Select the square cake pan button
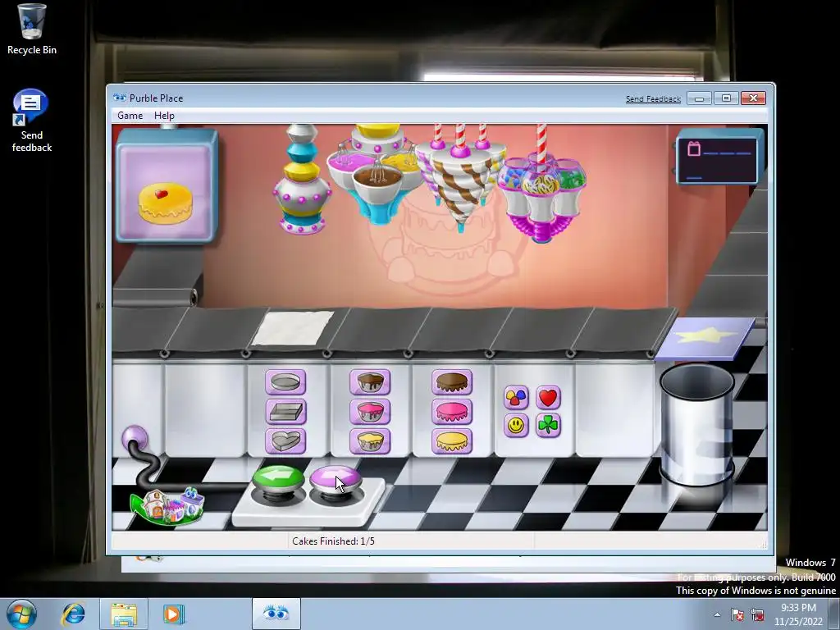Image resolution: width=840 pixels, height=630 pixels. (x=285, y=412)
